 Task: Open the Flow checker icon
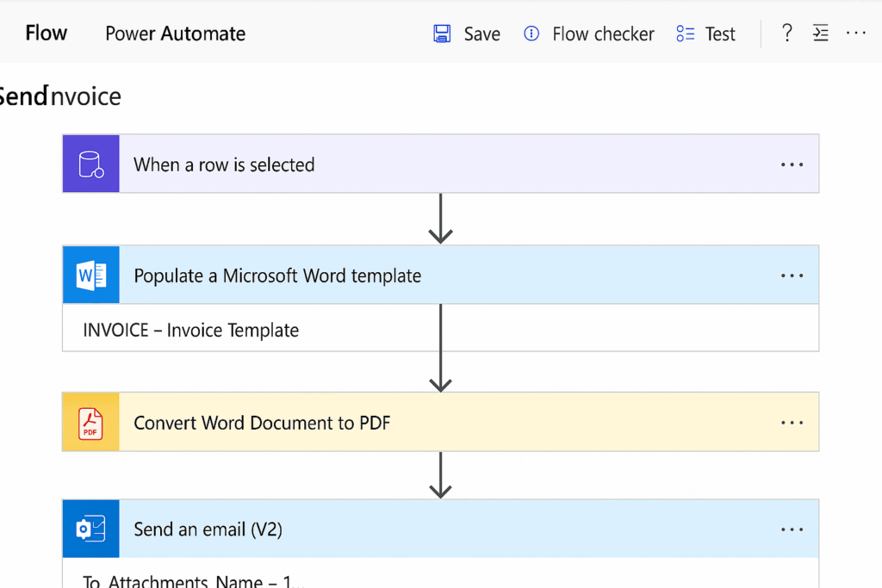click(x=531, y=34)
